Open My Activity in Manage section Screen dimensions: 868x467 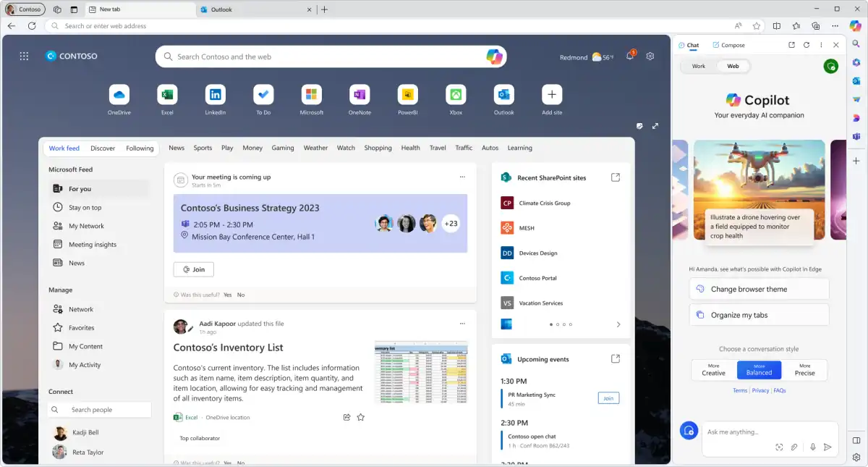click(x=77, y=365)
